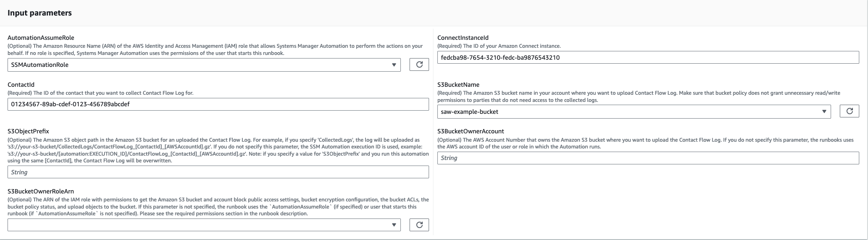Click the S3BucketName label
868x240 pixels.
pyautogui.click(x=458, y=84)
